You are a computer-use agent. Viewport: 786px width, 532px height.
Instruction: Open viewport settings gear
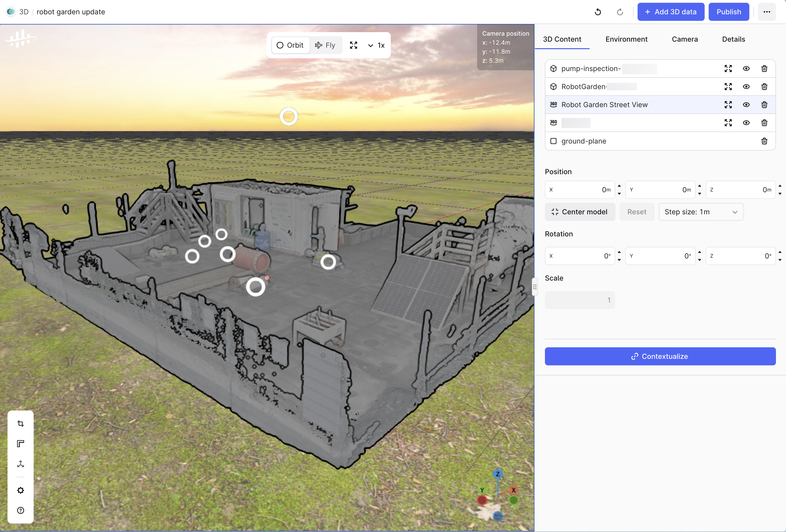click(x=21, y=490)
